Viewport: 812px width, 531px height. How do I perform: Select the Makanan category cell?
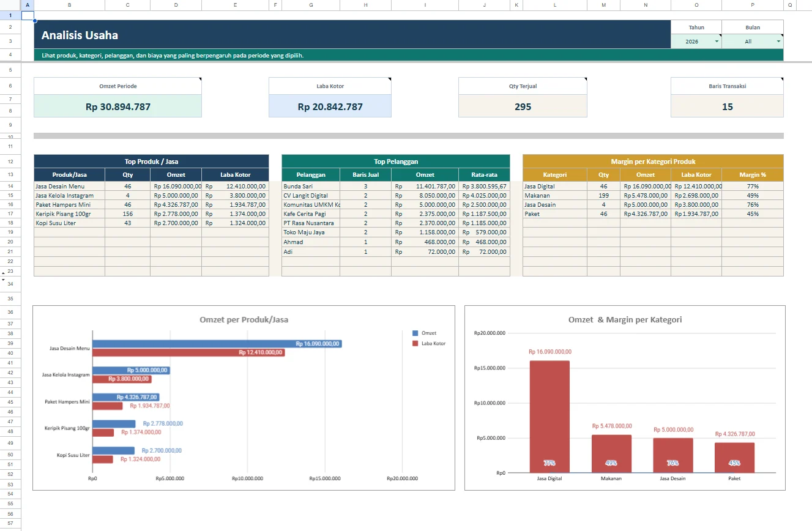tap(555, 195)
